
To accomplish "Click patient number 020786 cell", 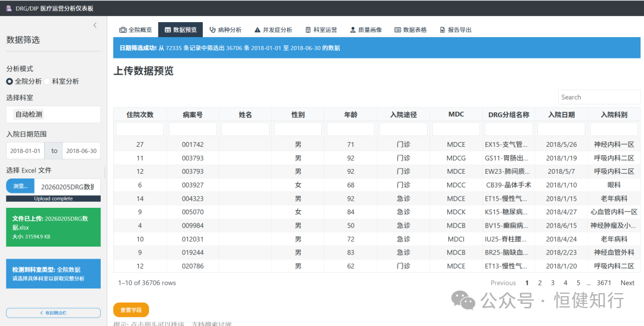I will 193,266.
